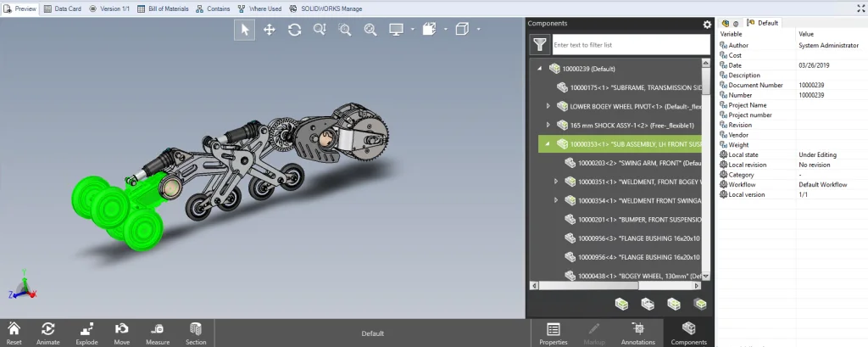Click the Rotate view tool

[x=294, y=30]
